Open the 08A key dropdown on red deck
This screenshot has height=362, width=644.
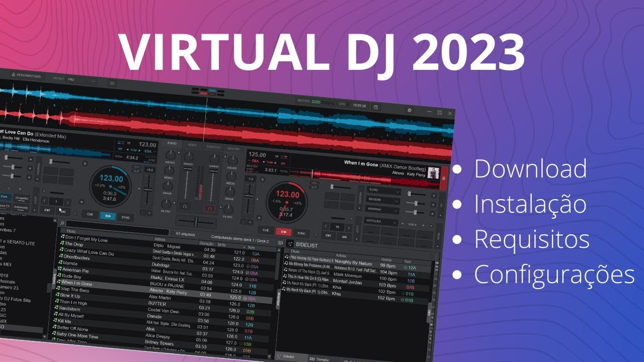click(x=254, y=161)
